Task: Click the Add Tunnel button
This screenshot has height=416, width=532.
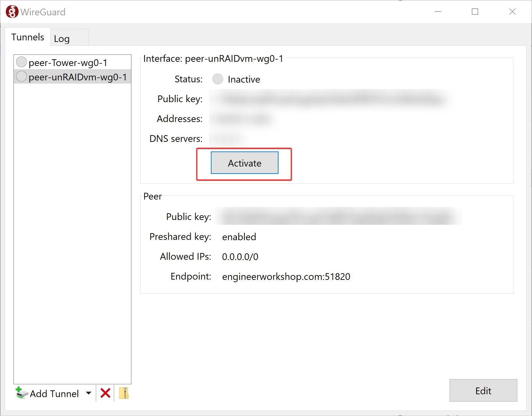Action: pyautogui.click(x=48, y=393)
